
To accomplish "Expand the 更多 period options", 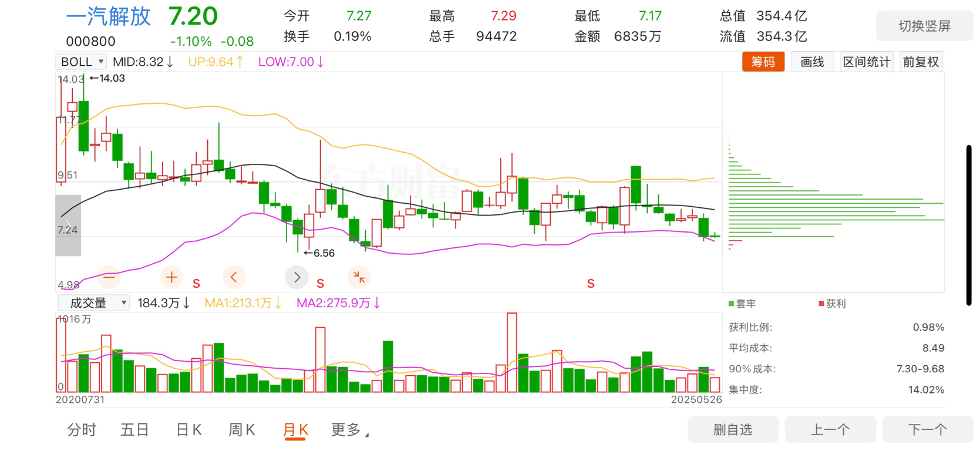I will point(350,430).
